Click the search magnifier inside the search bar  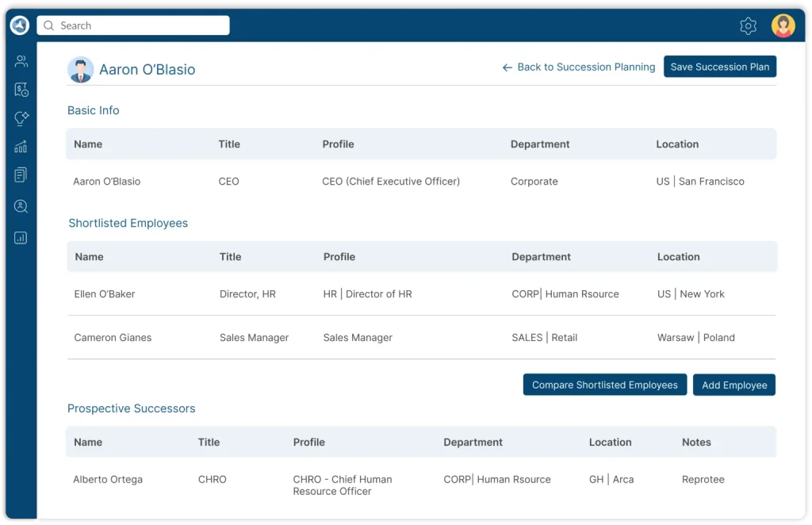click(48, 25)
